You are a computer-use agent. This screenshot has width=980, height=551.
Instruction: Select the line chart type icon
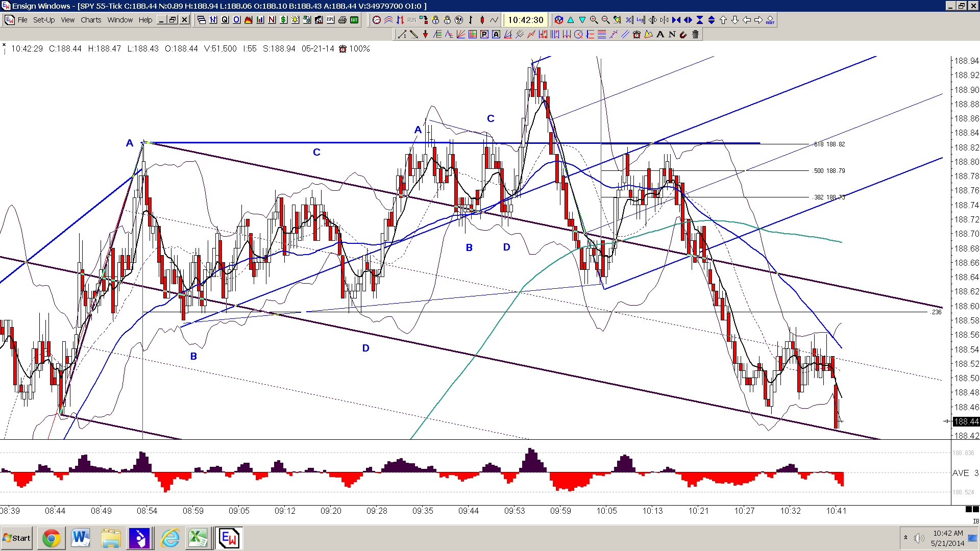coord(494,20)
